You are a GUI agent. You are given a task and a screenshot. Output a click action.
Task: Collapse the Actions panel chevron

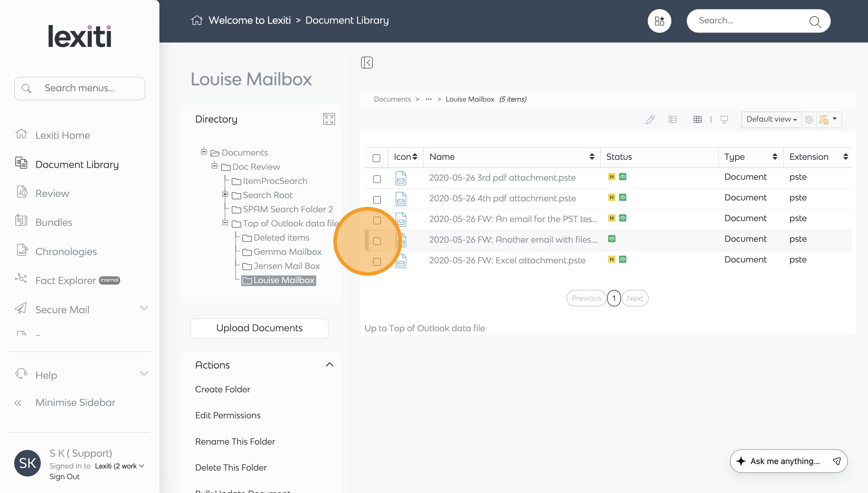[329, 365]
